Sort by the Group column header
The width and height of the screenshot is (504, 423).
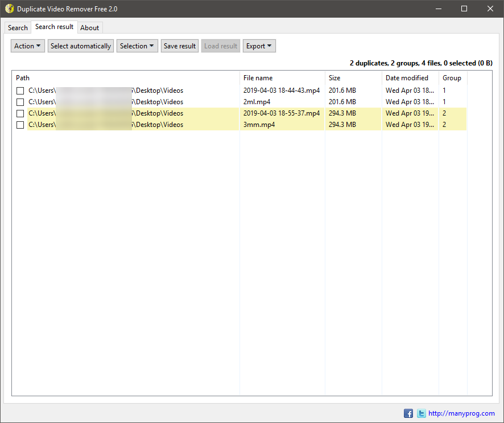453,78
